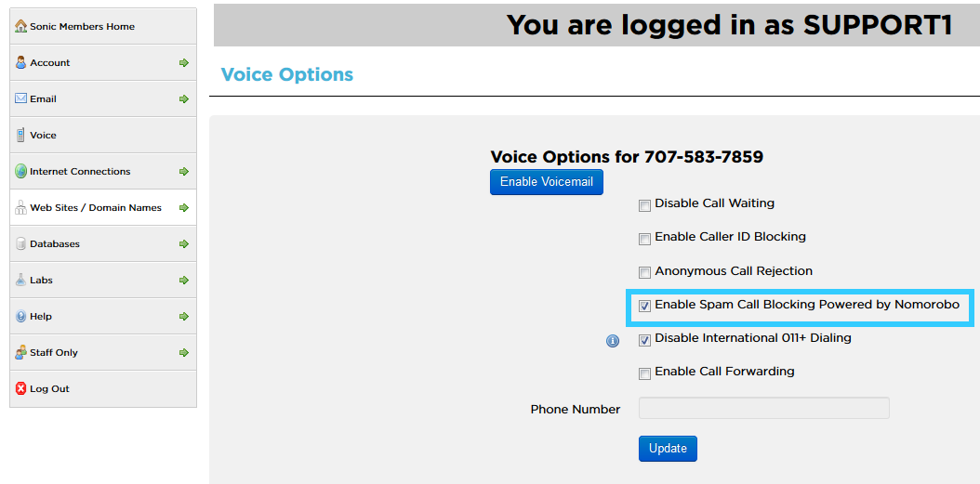
Task: Uncheck Enable Spam Call Blocking checkbox
Action: [x=644, y=307]
